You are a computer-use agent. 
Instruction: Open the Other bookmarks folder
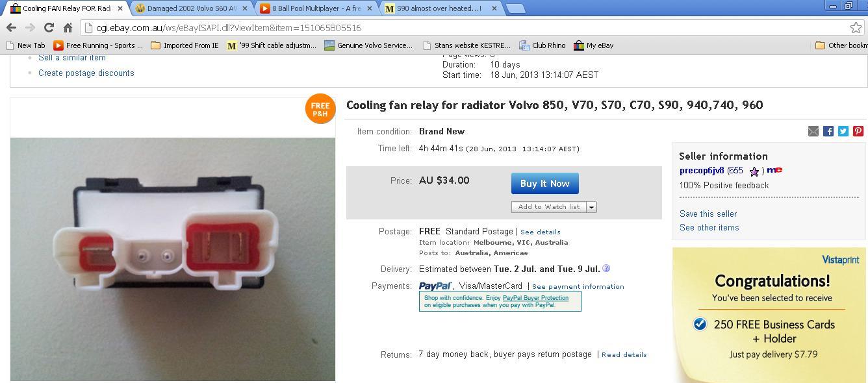841,45
